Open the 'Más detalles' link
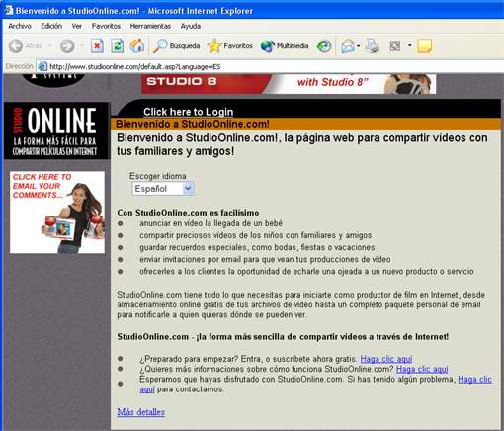Screen dimensions: 504x431 [141, 412]
